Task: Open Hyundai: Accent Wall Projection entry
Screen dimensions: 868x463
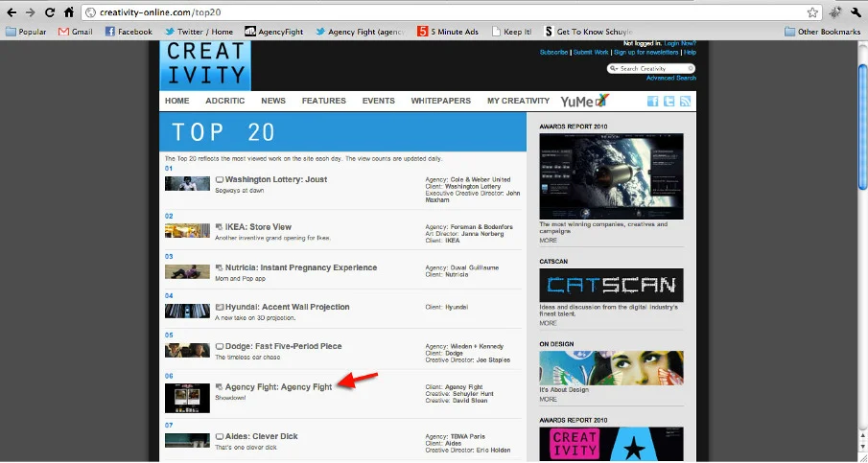Action: [287, 307]
